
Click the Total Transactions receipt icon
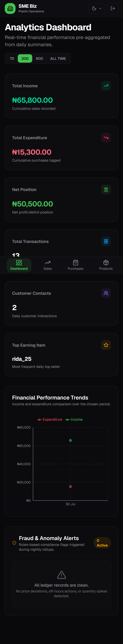point(106,241)
